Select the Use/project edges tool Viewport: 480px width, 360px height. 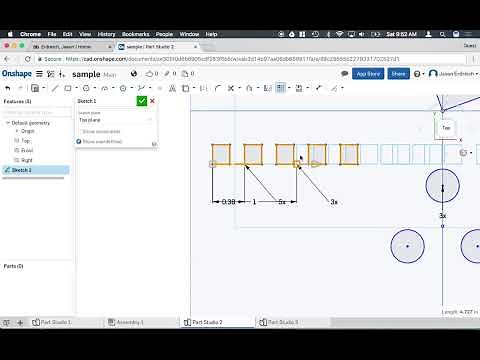tap(185, 88)
